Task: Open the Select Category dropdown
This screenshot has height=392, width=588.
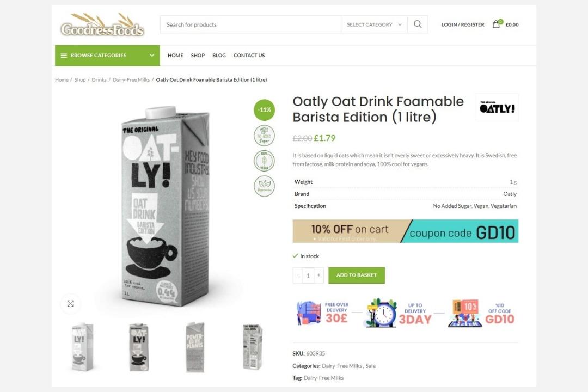Action: (x=374, y=24)
